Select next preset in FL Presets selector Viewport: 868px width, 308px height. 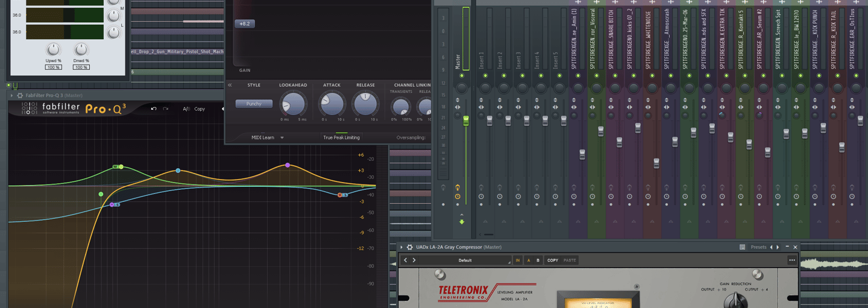pyautogui.click(x=778, y=247)
